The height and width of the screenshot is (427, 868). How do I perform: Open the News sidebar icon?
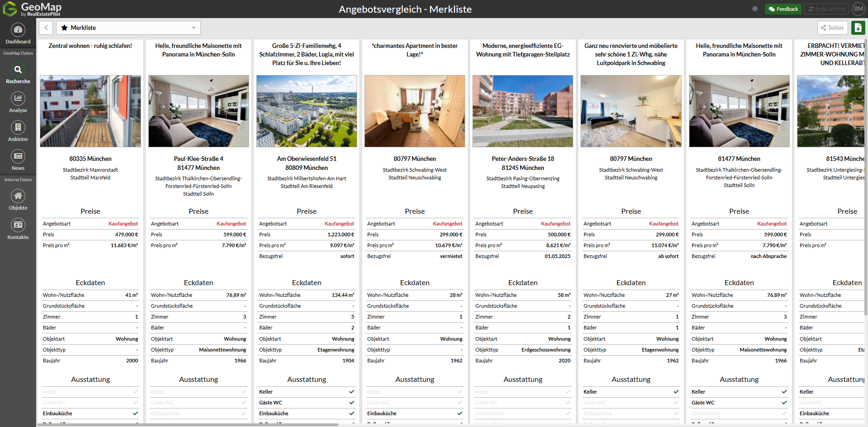click(x=18, y=156)
